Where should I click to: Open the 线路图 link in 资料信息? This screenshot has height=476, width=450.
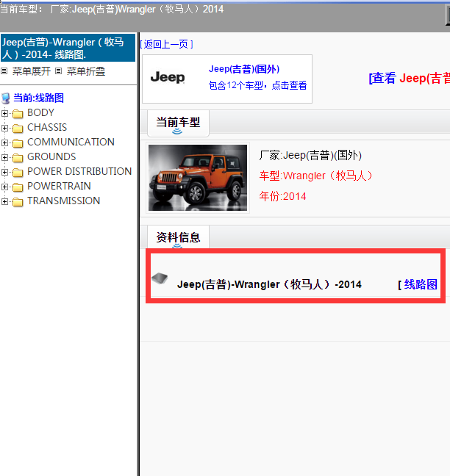[421, 284]
